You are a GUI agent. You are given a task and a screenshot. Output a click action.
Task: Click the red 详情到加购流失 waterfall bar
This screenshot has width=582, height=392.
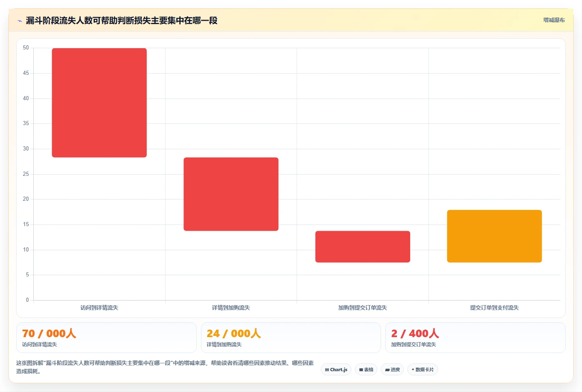(231, 194)
